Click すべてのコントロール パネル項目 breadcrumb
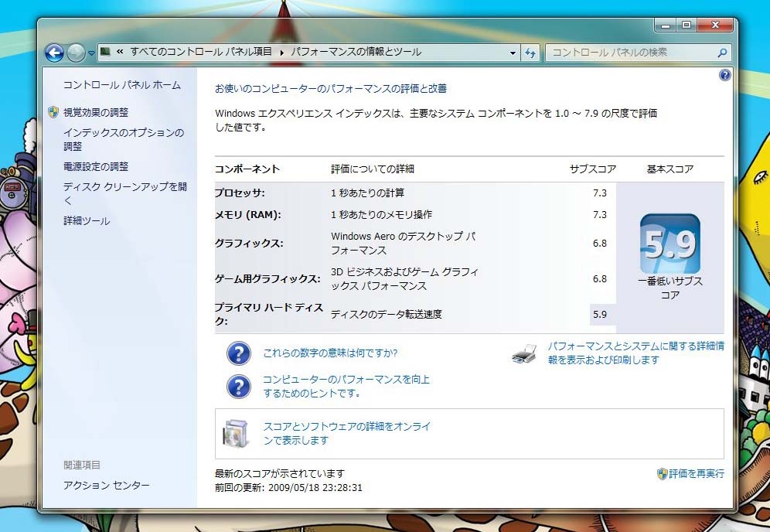Viewport: 770px width, 532px height. [x=201, y=52]
